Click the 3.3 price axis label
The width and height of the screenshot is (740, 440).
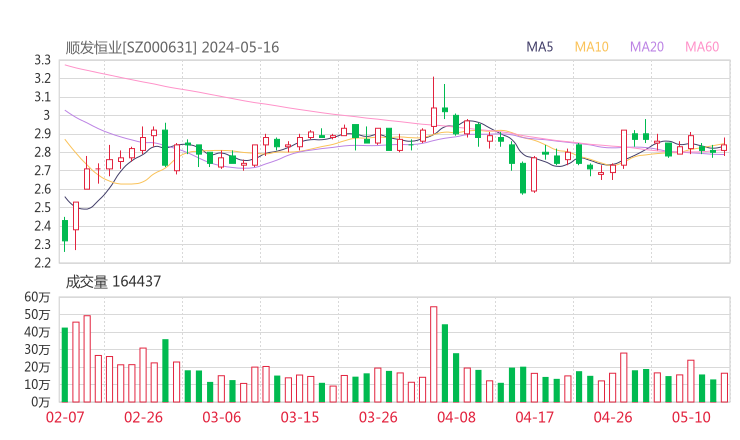coord(42,60)
